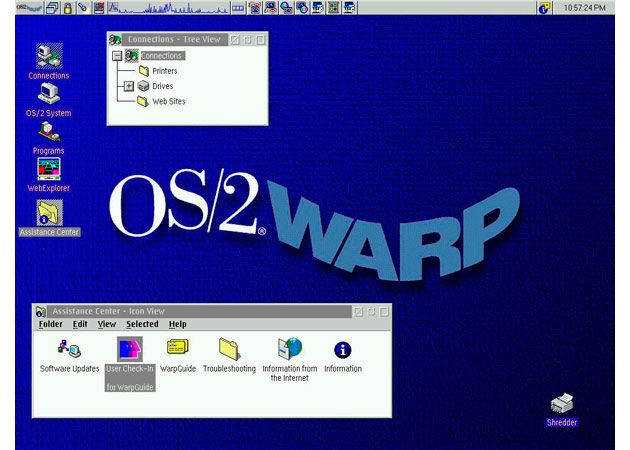
Task: Select Web Sites in the Connections tree
Action: 168,101
